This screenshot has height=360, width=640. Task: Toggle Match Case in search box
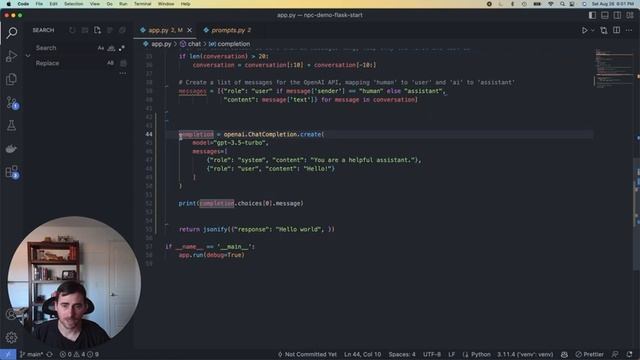click(101, 48)
